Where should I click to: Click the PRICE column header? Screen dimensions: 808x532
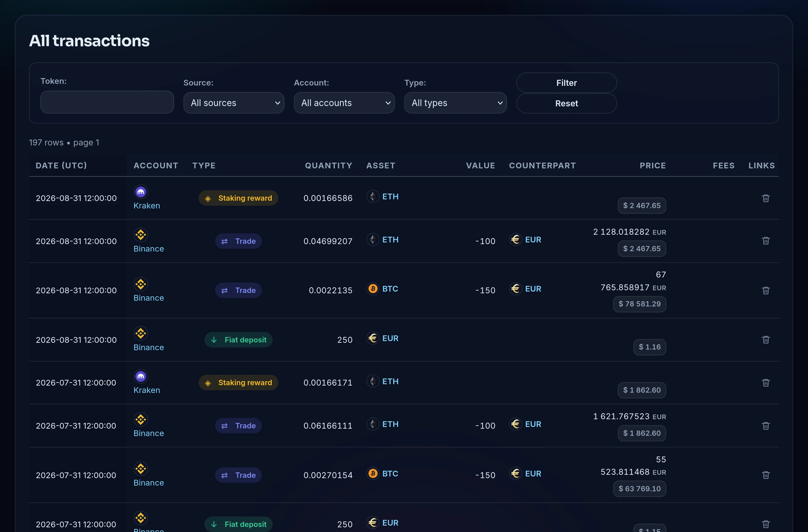click(x=652, y=166)
